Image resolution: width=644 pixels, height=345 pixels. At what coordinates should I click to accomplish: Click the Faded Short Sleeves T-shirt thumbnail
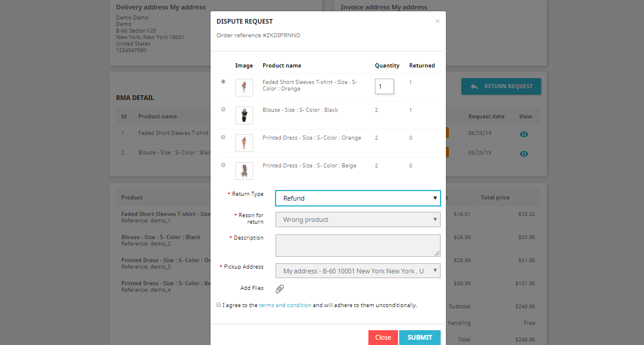pos(244,87)
